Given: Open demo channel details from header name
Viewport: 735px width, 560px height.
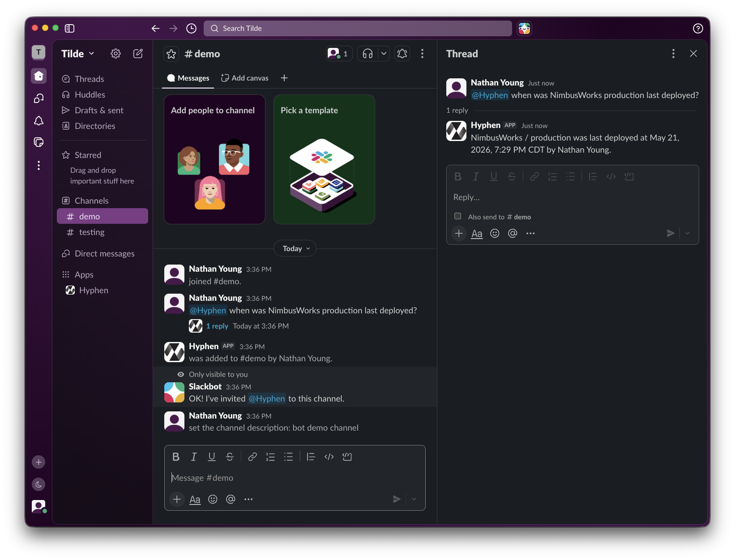Looking at the screenshot, I should (202, 54).
